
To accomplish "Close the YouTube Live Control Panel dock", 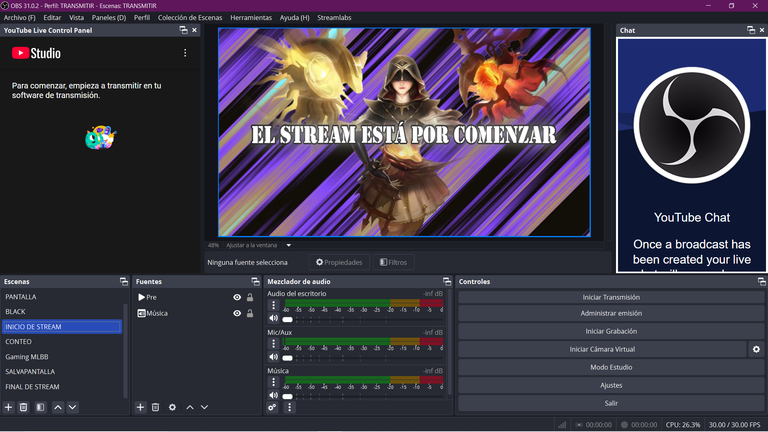I will (194, 30).
